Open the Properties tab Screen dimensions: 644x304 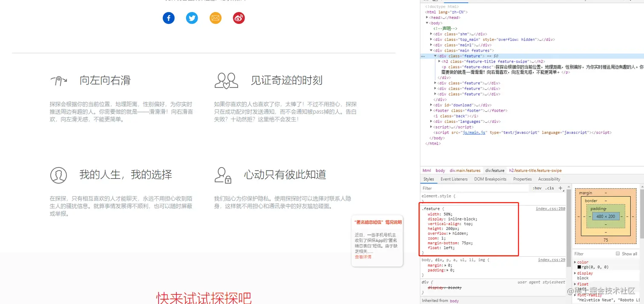click(x=523, y=179)
